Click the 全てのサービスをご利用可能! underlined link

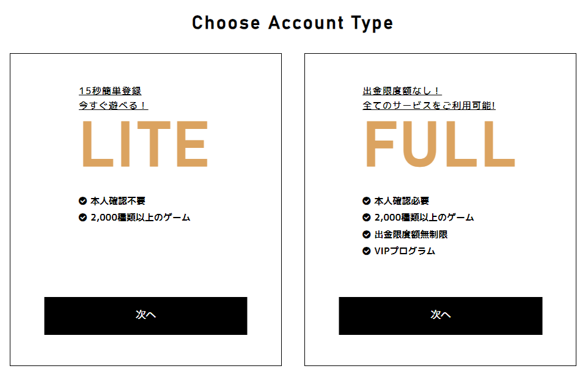[428, 106]
